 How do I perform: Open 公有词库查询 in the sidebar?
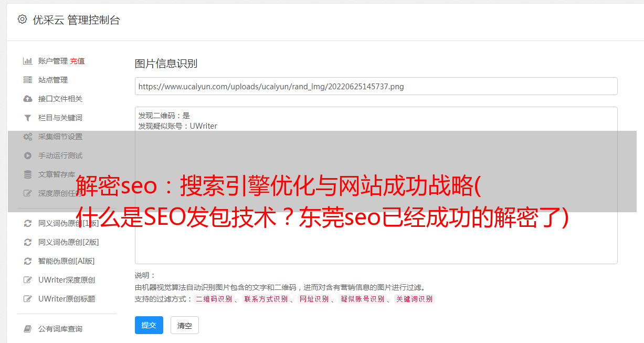pos(60,329)
